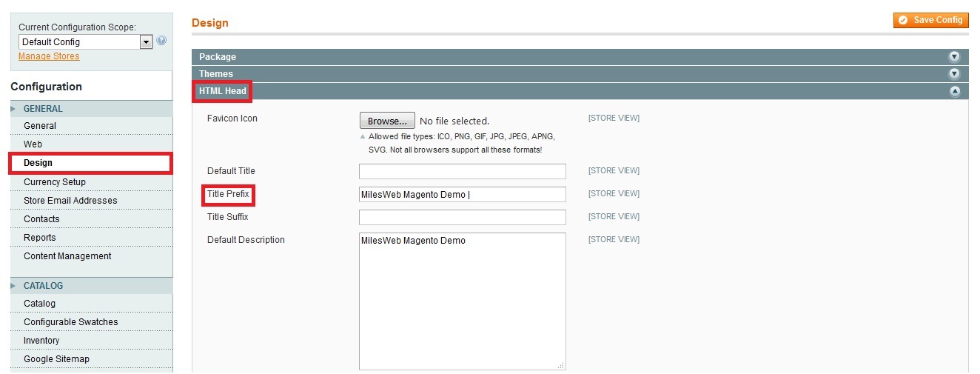Click the Configuration sidebar heading
The width and height of the screenshot is (980, 374).
[x=47, y=87]
